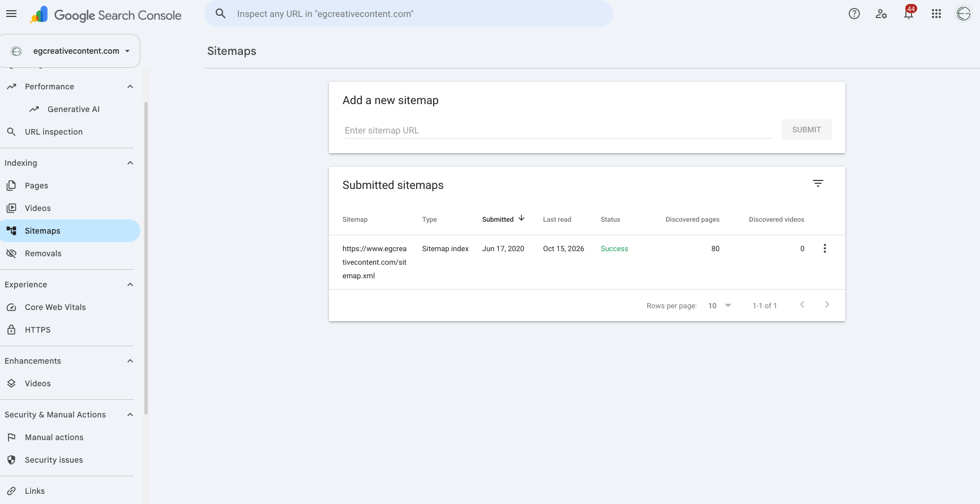Click the Core Web Vitals gauge icon
980x504 pixels.
click(11, 307)
